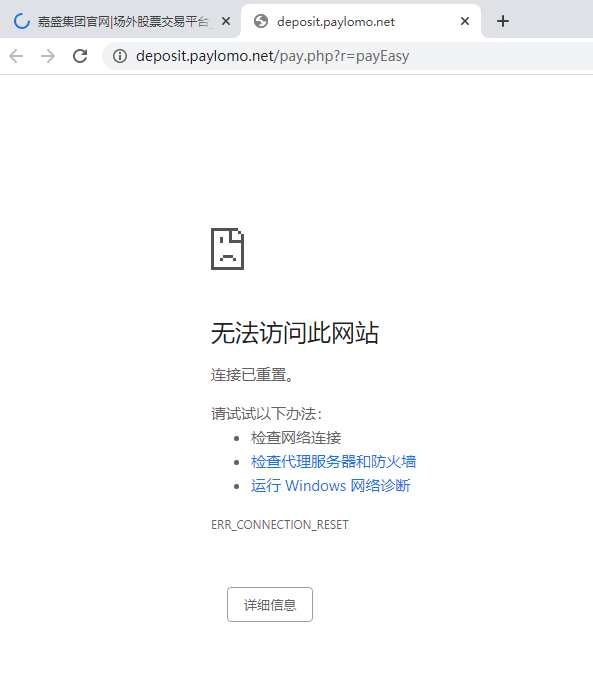Select the deposit.paylomo.net tab
Viewport: 593px width, 682px height.
click(x=361, y=21)
